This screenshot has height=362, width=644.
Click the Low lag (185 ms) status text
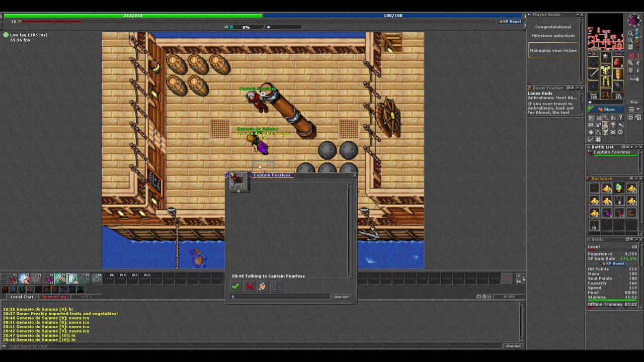29,35
